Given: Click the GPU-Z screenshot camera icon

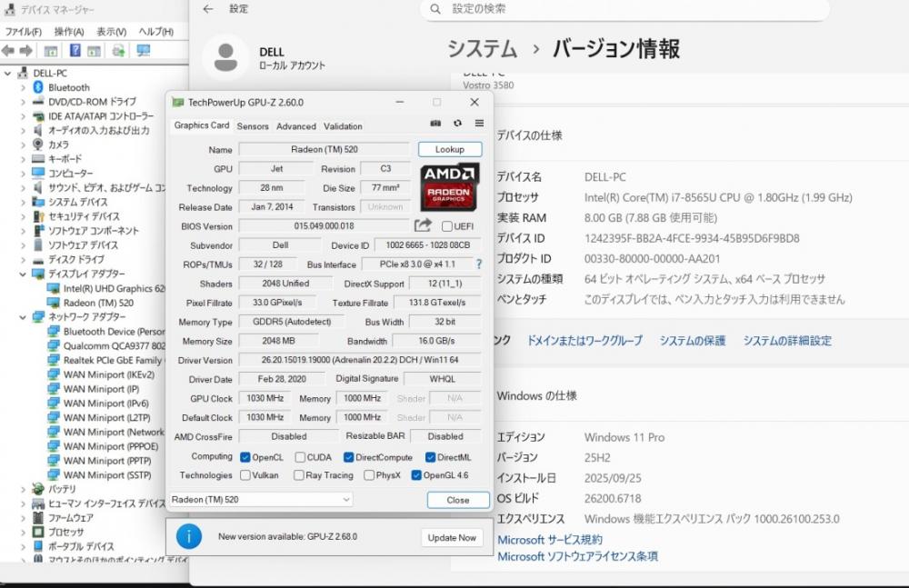Looking at the screenshot, I should tap(435, 124).
